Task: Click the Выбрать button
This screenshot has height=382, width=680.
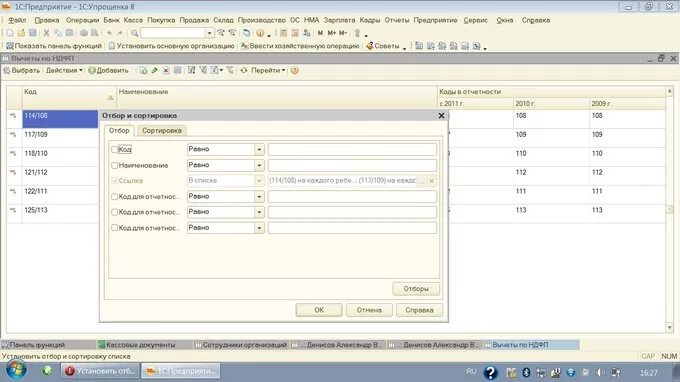Action: (22, 70)
